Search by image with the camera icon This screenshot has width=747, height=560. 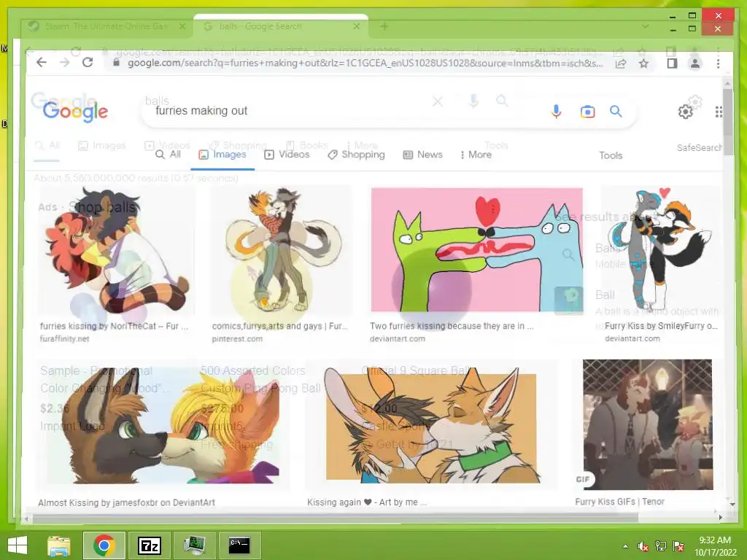click(x=587, y=112)
